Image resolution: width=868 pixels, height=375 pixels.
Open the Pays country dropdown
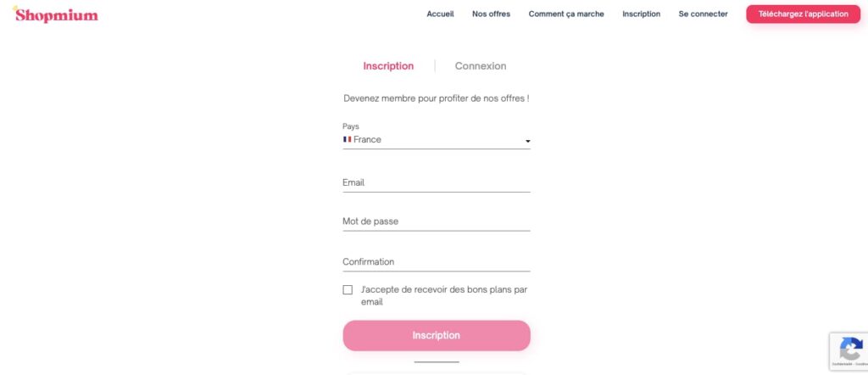(x=436, y=140)
